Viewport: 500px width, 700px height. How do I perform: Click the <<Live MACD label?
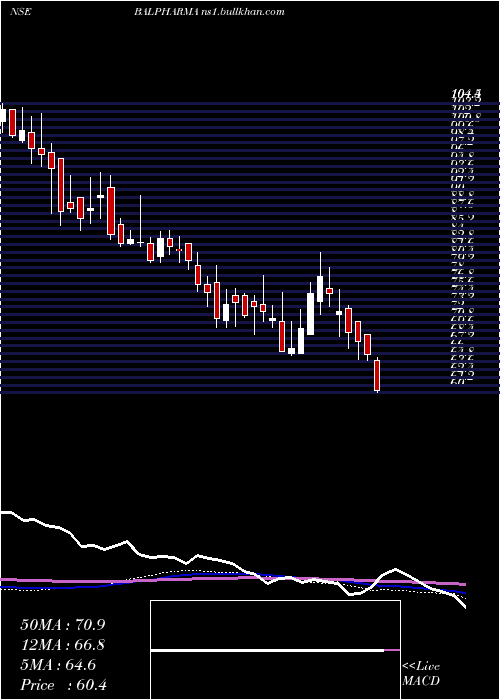pyautogui.click(x=421, y=674)
